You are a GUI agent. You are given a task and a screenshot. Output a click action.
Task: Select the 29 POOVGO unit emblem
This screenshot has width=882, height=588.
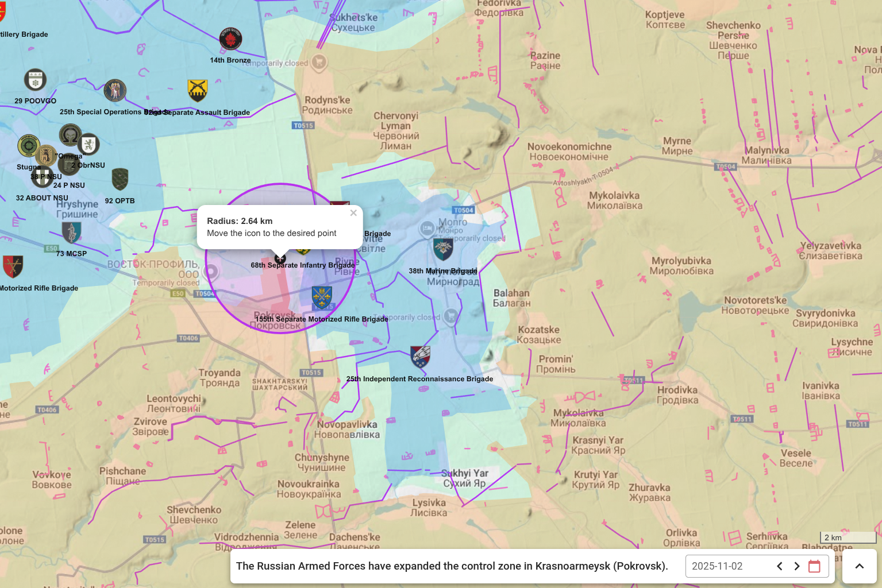click(35, 80)
